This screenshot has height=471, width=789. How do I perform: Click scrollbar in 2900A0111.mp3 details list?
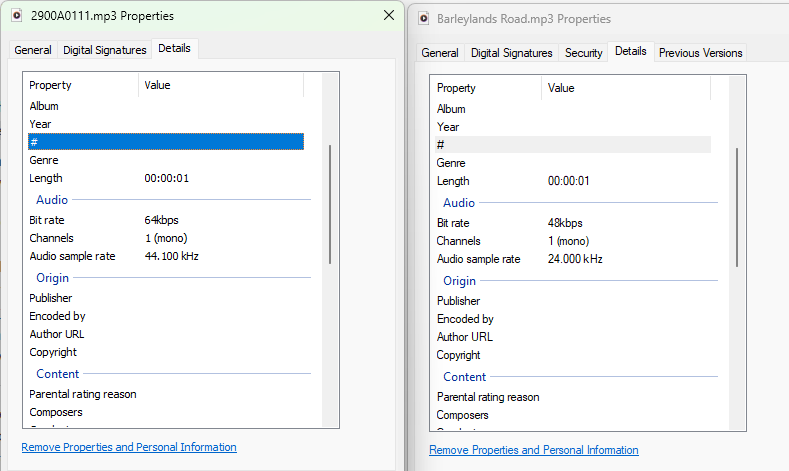330,205
